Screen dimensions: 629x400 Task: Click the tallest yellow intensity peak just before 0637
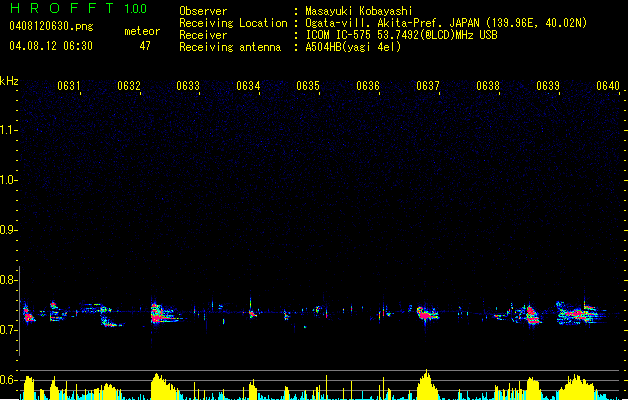click(x=427, y=384)
